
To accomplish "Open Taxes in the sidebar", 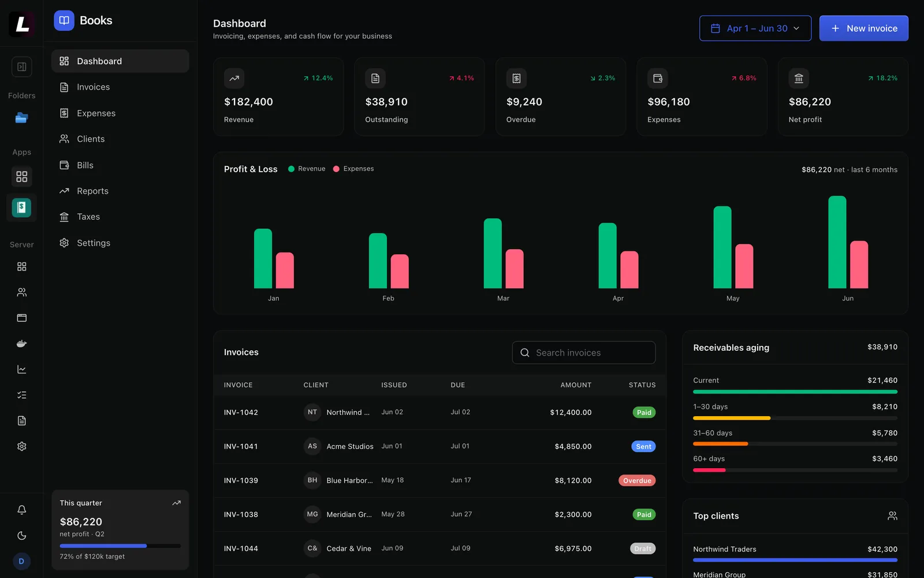I will coord(120,217).
